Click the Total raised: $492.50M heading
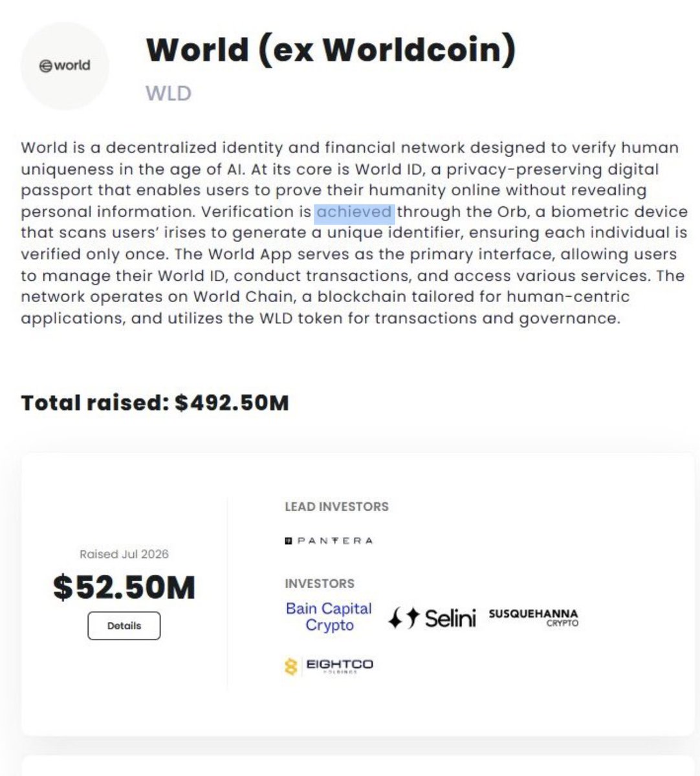700x776 pixels. click(x=155, y=403)
